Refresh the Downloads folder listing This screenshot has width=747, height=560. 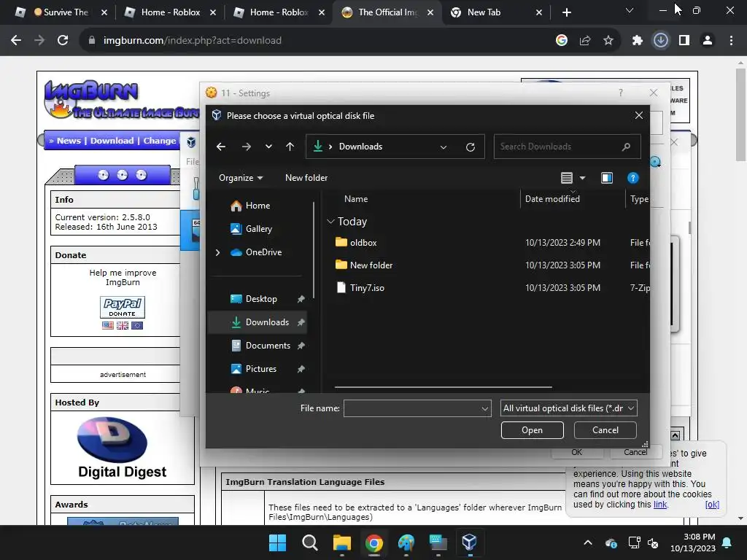tap(471, 147)
